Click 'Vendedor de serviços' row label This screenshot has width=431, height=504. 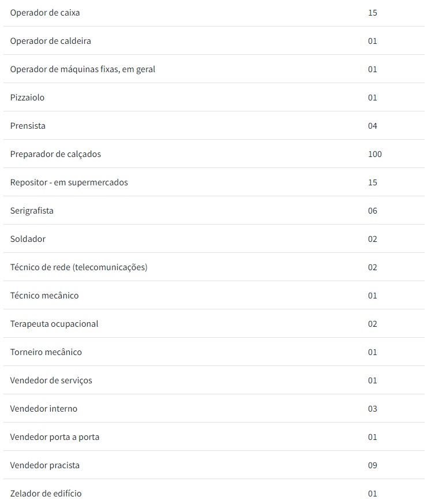(x=51, y=380)
